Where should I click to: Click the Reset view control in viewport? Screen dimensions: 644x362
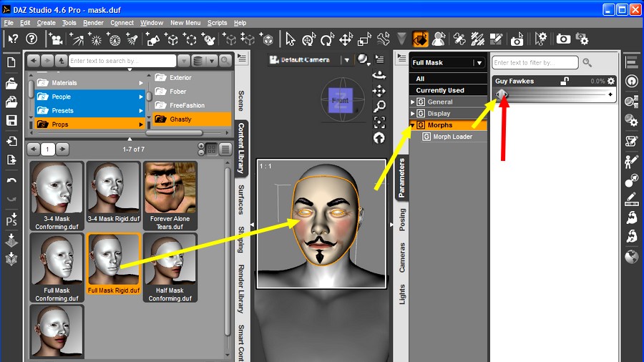pyautogui.click(x=379, y=138)
